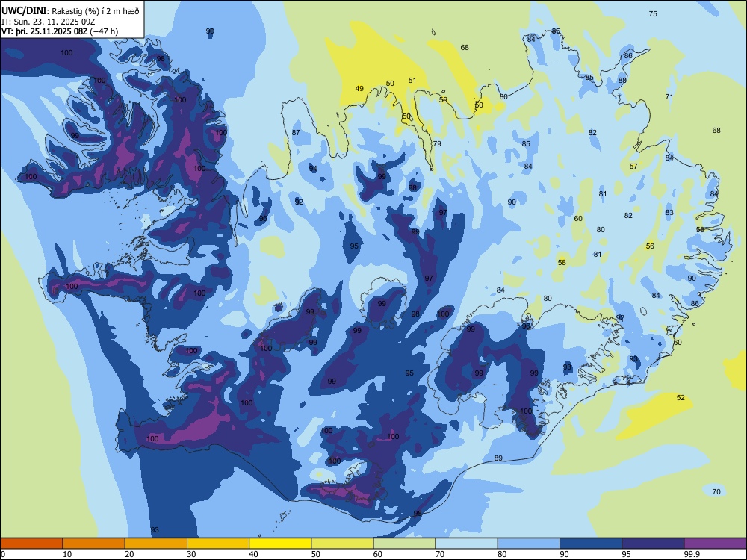Click the 30 legend tick label
The height and width of the screenshot is (560, 747).
pyautogui.click(x=191, y=554)
